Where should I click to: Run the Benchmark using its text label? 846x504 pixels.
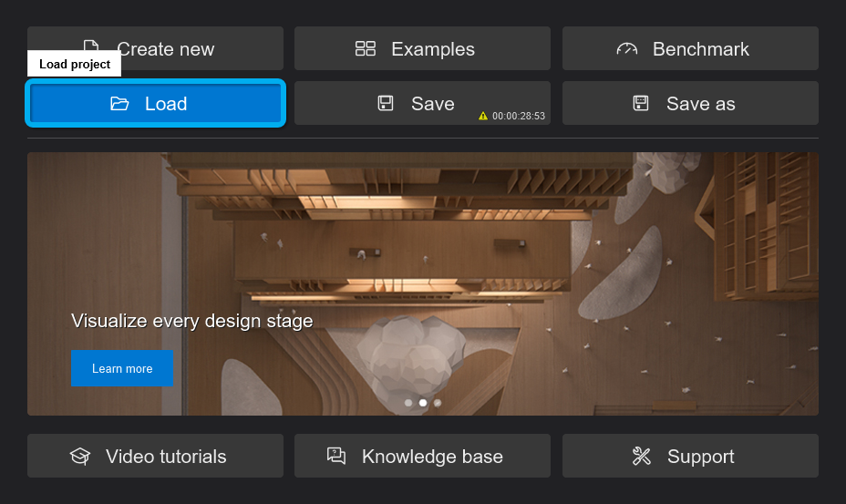[700, 49]
